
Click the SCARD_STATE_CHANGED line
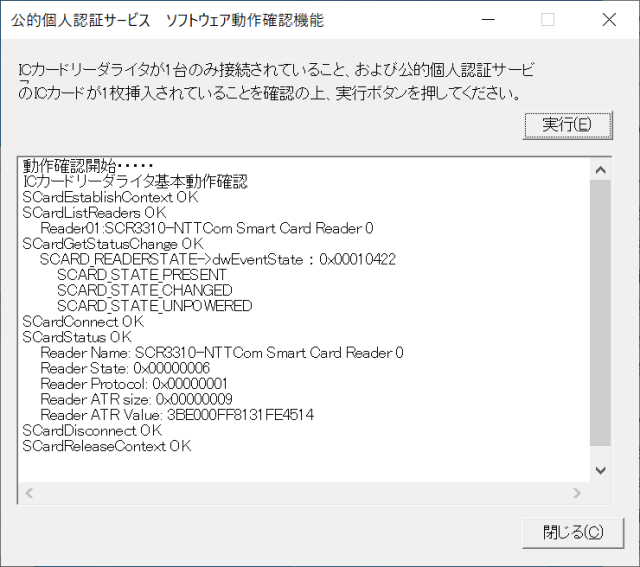[145, 290]
